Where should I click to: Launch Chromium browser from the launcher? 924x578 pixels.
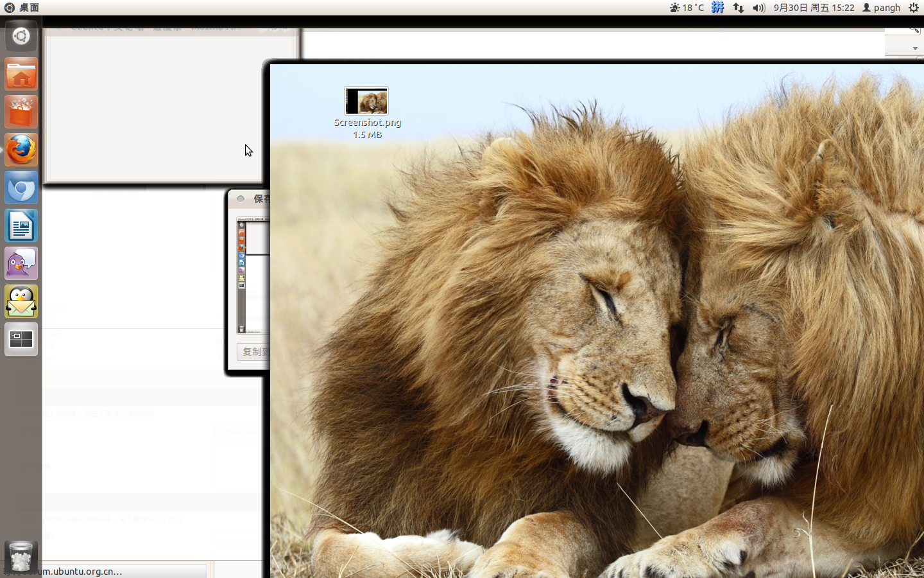21,188
